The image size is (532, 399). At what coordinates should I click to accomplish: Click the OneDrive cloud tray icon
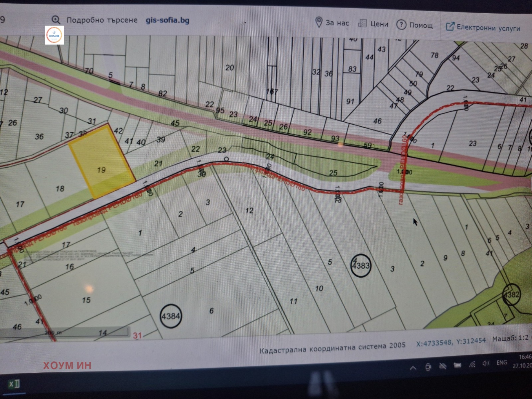coord(443,366)
